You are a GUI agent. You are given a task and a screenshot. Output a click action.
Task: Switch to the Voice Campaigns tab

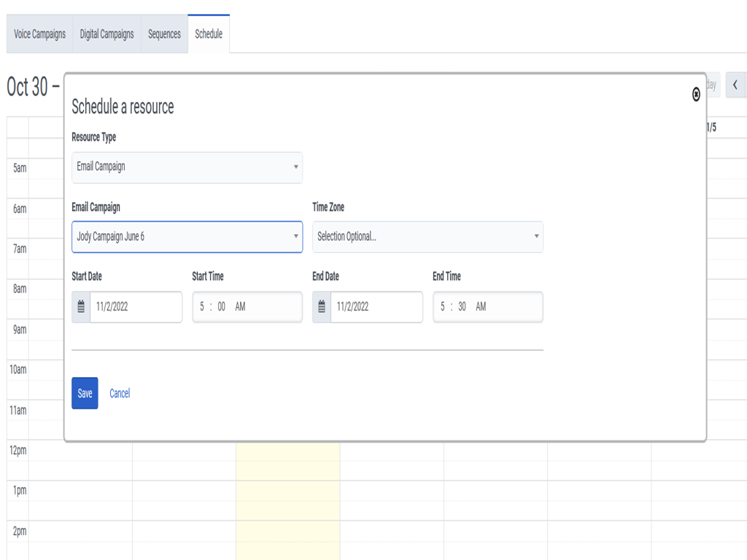(x=40, y=34)
